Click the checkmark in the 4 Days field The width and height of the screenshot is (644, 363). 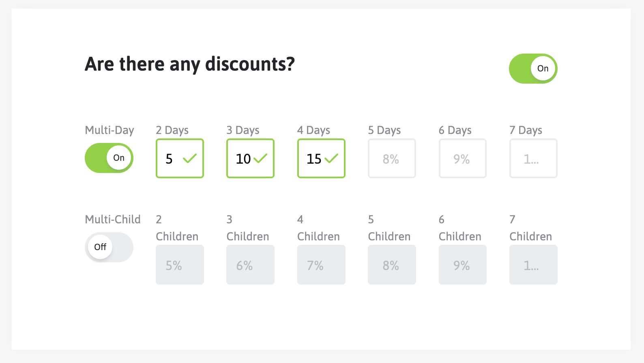click(331, 158)
